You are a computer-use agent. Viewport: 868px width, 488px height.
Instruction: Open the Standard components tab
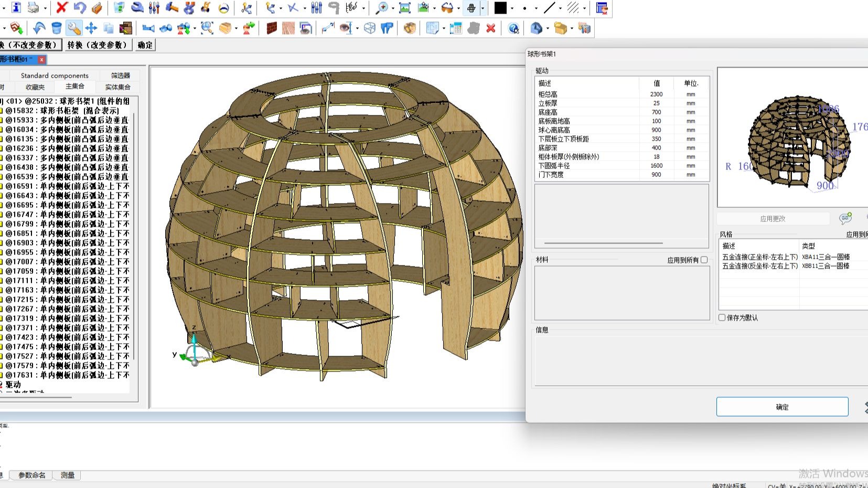[55, 76]
